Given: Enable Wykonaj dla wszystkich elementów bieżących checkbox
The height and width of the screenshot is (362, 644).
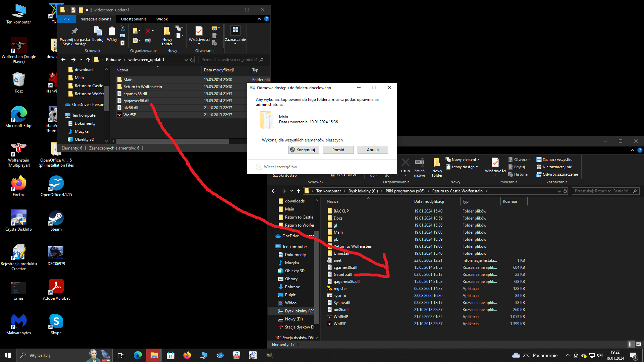Looking at the screenshot, I should (258, 140).
